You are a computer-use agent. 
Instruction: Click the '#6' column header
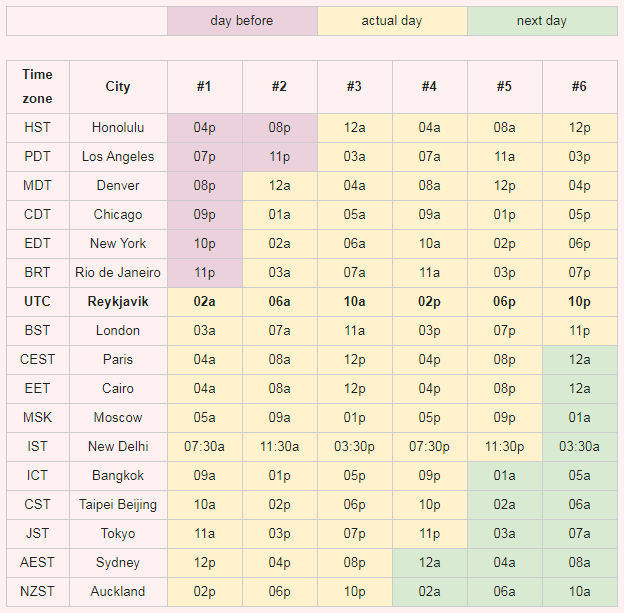tap(580, 87)
